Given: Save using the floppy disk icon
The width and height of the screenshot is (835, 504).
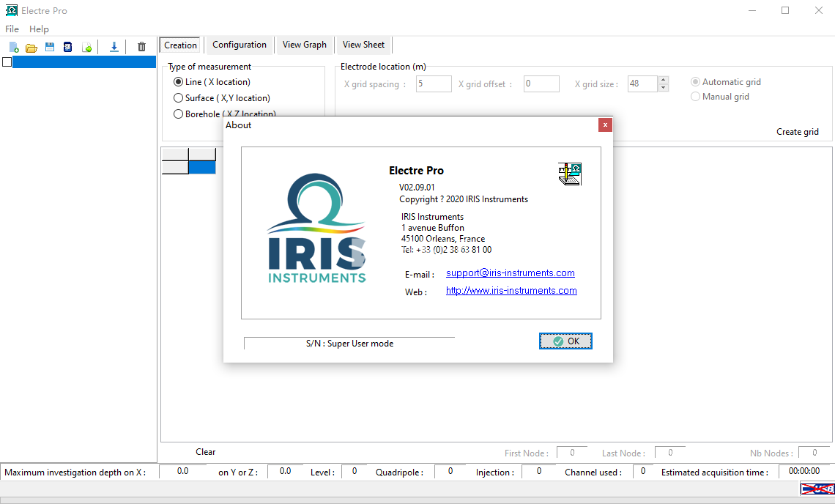Looking at the screenshot, I should 50,48.
